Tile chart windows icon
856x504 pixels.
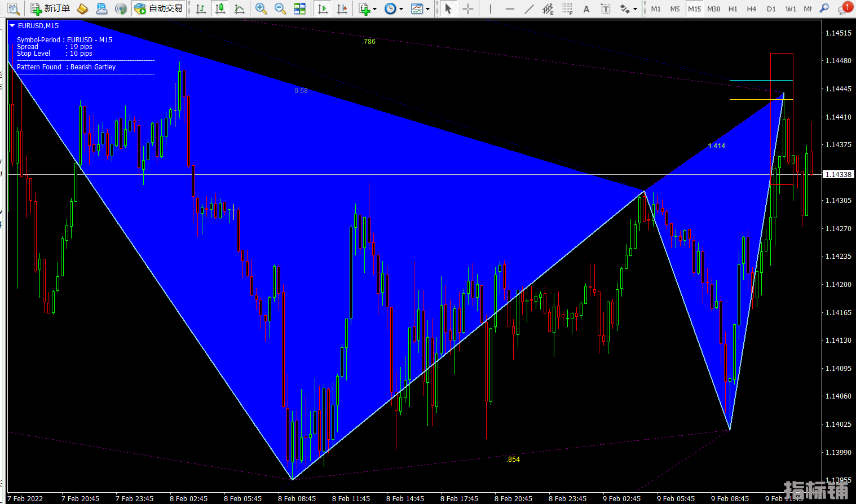pyautogui.click(x=299, y=8)
